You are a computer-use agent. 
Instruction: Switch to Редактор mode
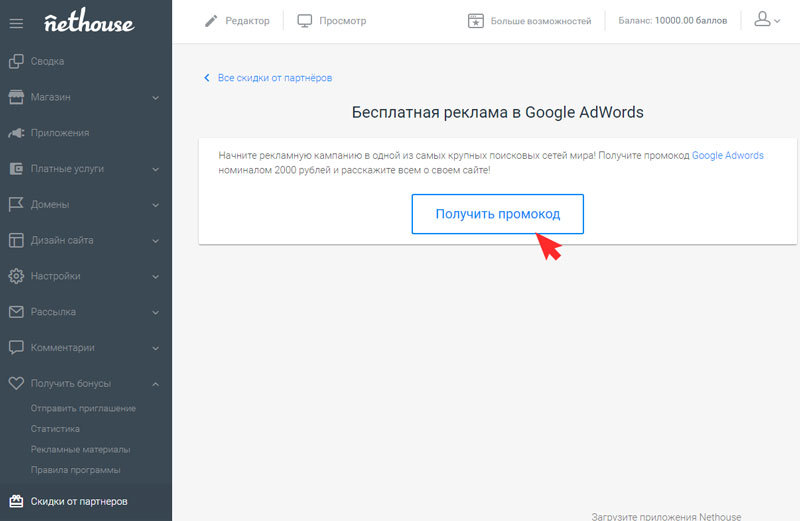point(247,21)
